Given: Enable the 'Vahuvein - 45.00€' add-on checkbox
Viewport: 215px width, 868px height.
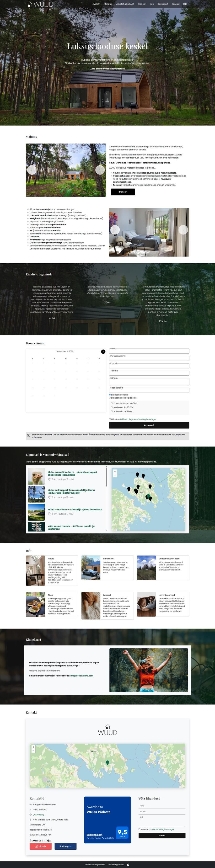Looking at the screenshot, I should tap(112, 411).
